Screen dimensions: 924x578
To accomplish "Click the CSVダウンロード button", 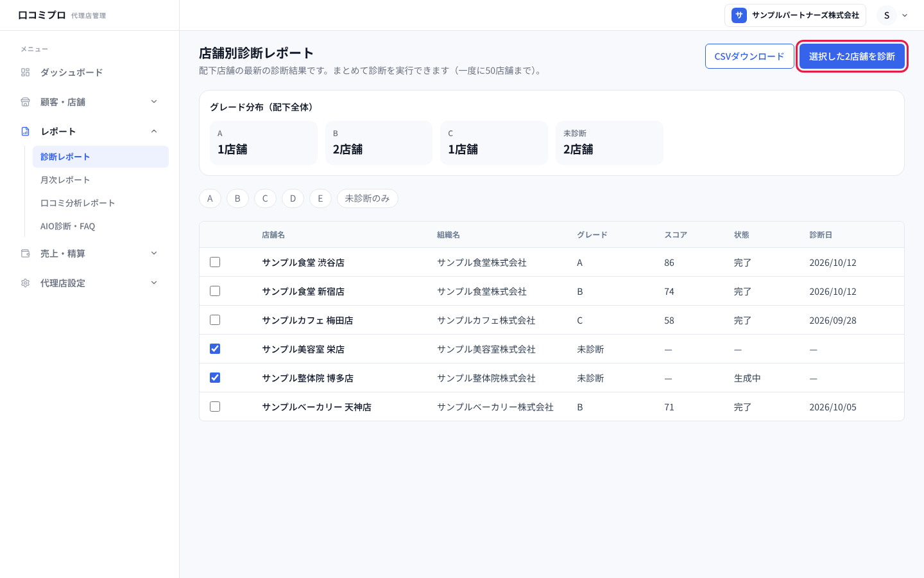I will [x=749, y=57].
